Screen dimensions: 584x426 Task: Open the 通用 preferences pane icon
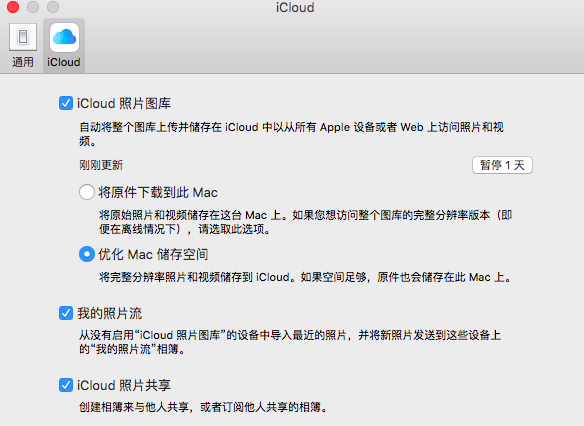(x=23, y=37)
